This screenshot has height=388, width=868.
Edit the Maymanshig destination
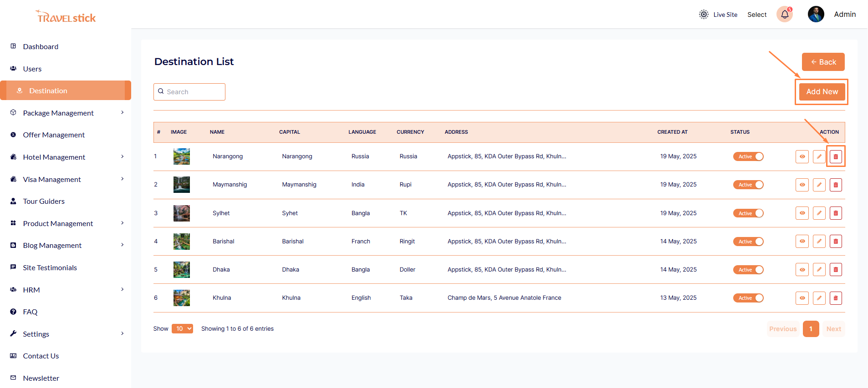click(x=819, y=185)
